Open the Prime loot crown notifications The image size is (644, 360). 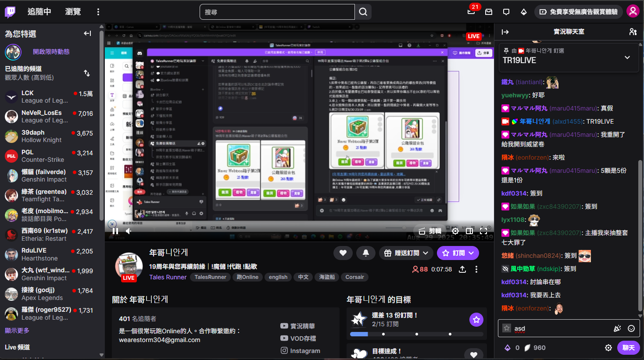click(x=471, y=12)
